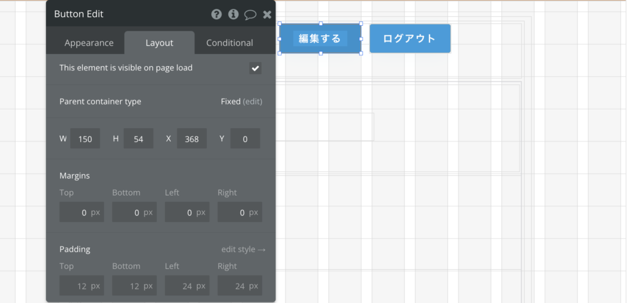Click the width W input field
Screen dimensions: 644x303
tap(85, 139)
